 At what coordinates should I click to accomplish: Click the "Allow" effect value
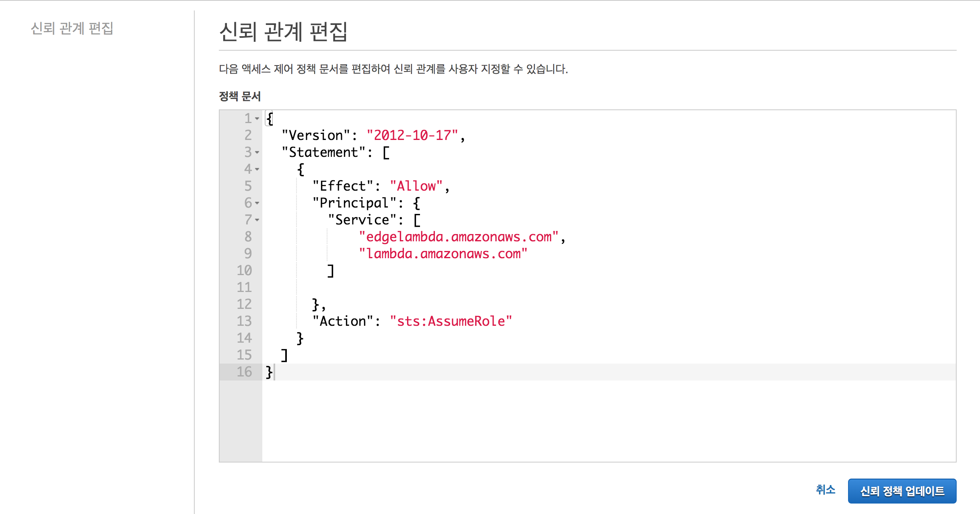point(416,186)
